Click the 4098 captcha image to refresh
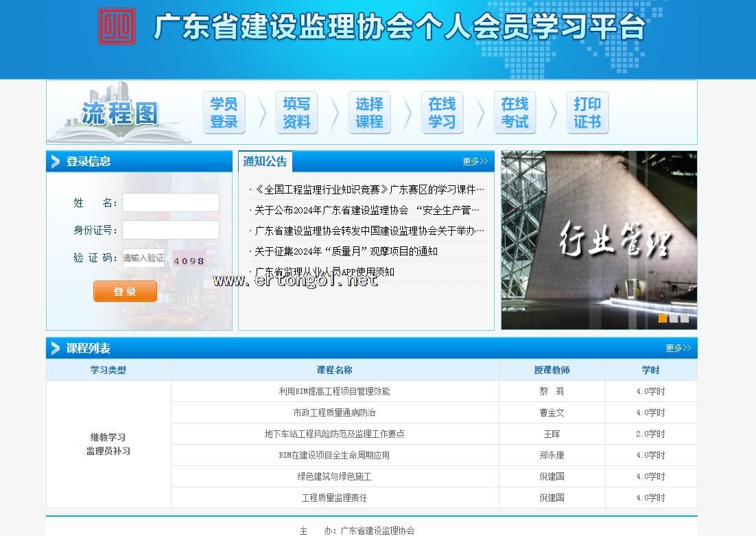 [189, 260]
